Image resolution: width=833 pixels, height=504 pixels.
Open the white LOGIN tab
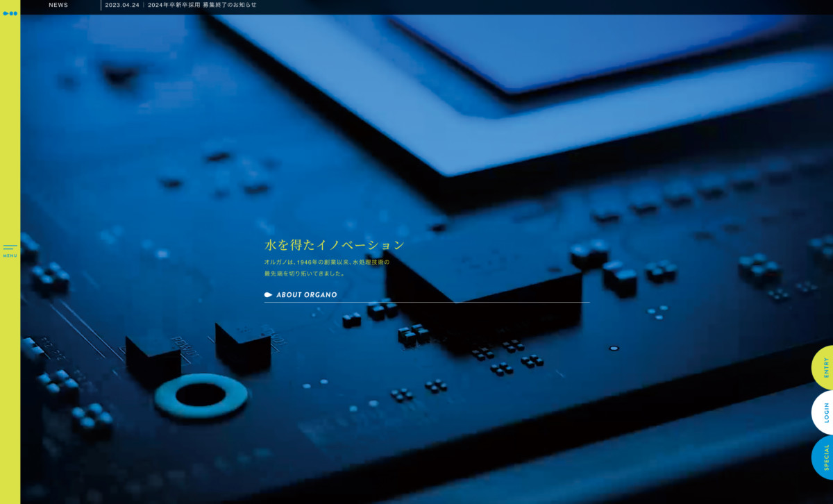point(823,412)
